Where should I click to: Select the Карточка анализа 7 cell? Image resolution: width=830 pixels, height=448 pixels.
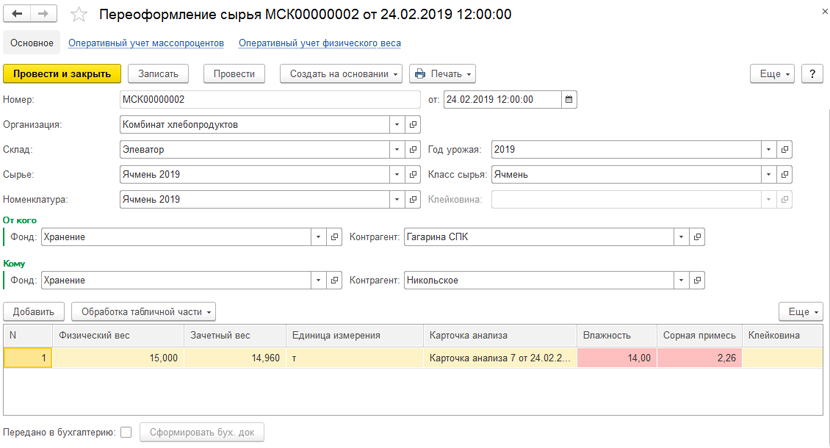coord(500,358)
